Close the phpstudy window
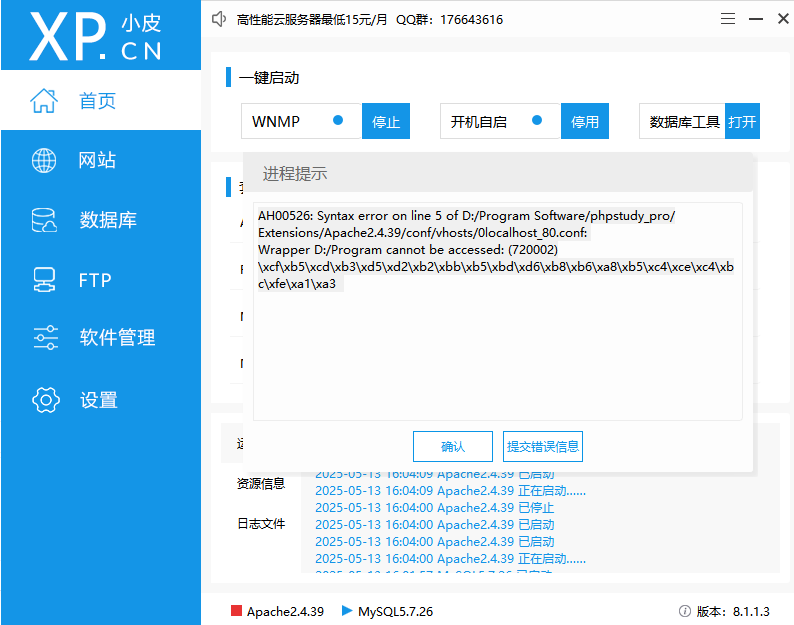 (783, 19)
